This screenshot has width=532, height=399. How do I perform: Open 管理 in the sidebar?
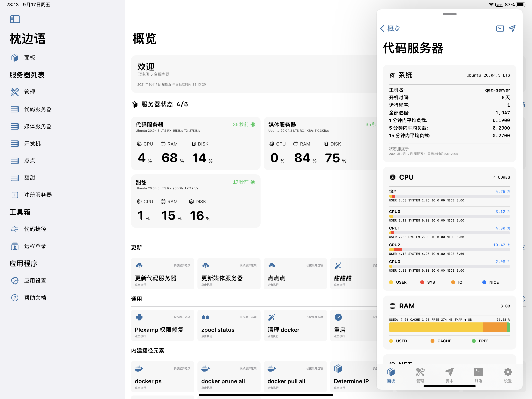[29, 92]
